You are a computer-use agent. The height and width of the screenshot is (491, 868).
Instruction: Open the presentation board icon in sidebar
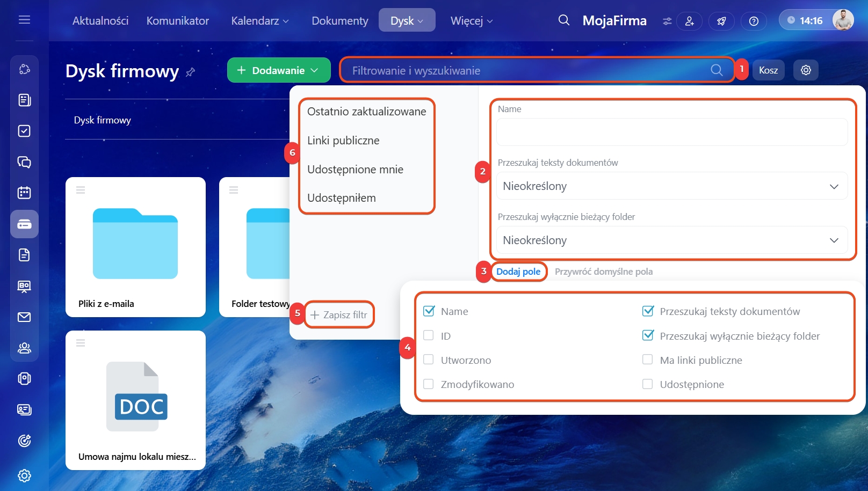coord(24,286)
